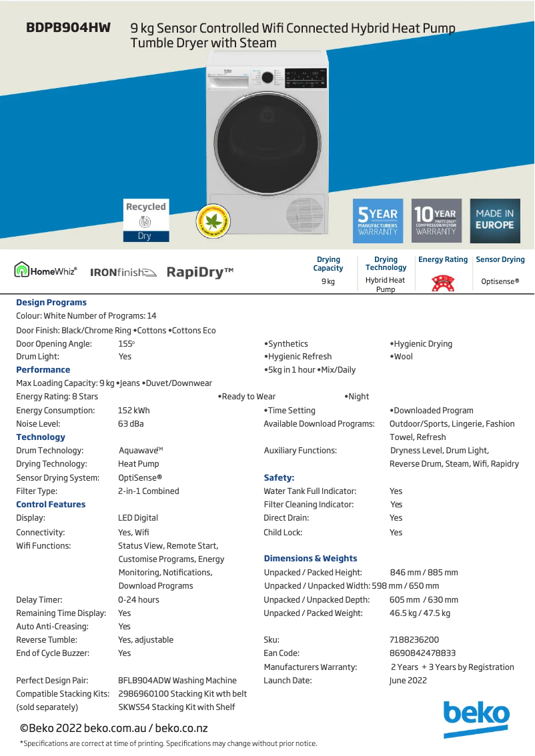Screen dimensions: 535x756
Task: Click the Made in Europe badge
Action: tap(495, 221)
